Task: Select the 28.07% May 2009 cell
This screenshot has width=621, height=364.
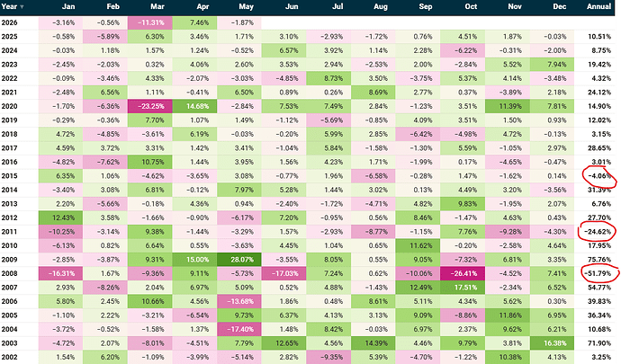Action: [x=239, y=260]
